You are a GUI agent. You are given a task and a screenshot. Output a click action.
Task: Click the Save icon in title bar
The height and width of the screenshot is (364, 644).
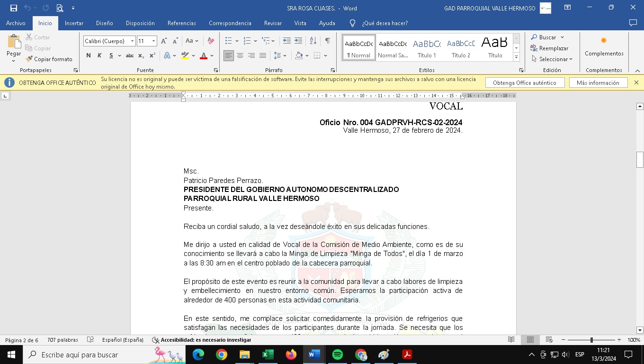point(14,8)
